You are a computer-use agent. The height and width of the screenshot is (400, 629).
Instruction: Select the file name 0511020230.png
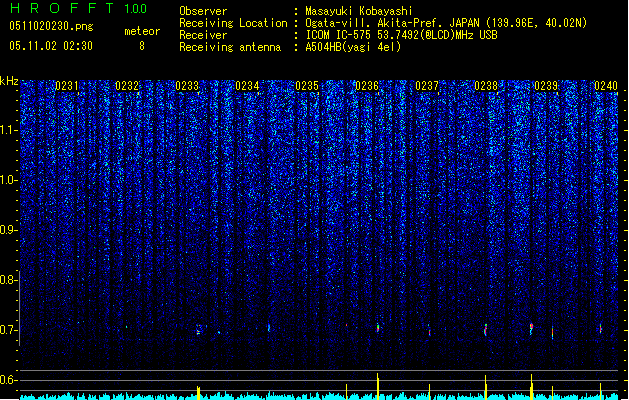(51, 26)
